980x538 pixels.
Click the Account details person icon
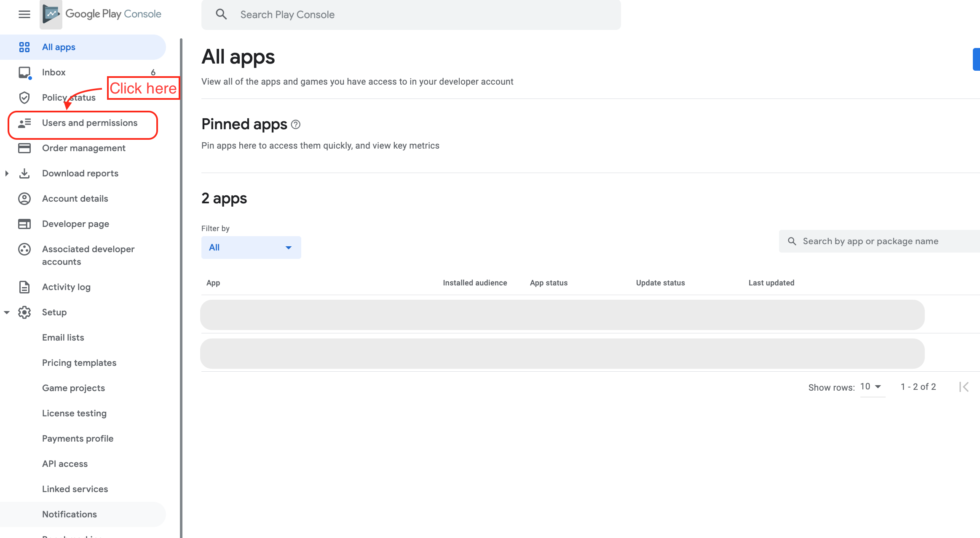(24, 199)
